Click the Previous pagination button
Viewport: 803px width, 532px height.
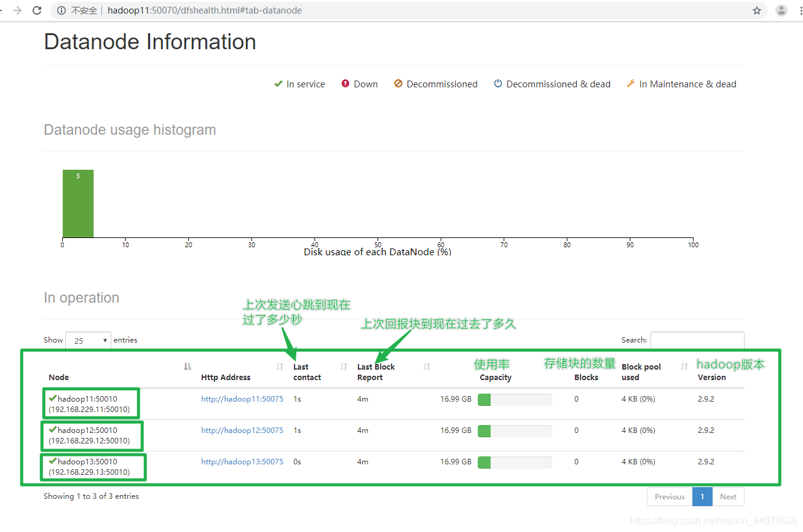pyautogui.click(x=670, y=497)
